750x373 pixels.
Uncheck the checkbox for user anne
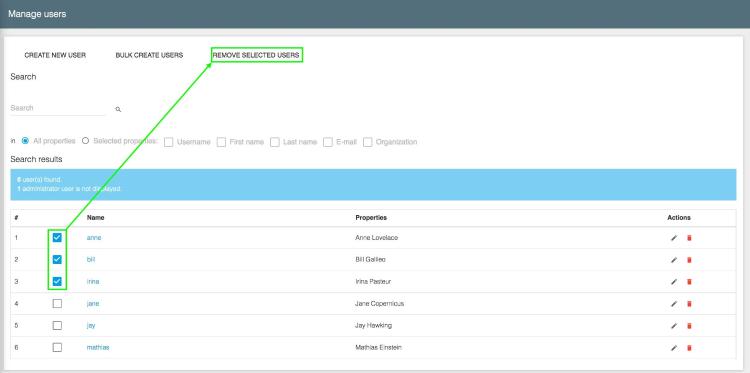tap(57, 238)
